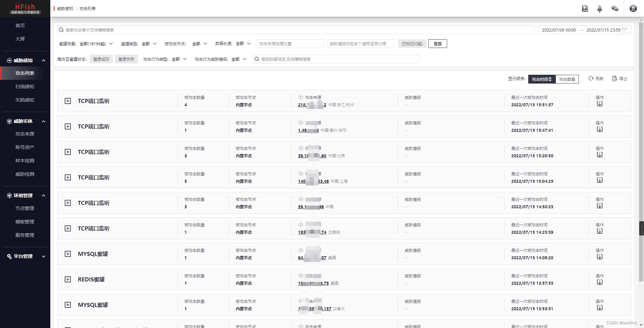
Task: Open 大屏 in sidebar
Action: click(20, 39)
